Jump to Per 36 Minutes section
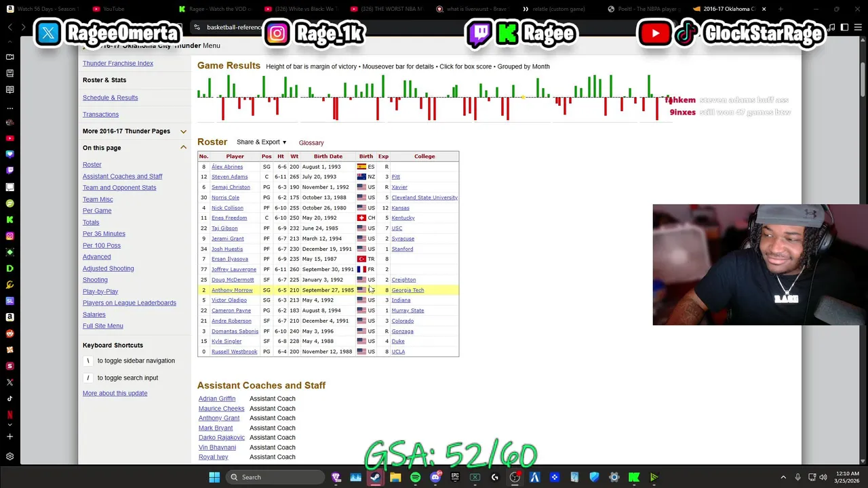 [x=104, y=234]
